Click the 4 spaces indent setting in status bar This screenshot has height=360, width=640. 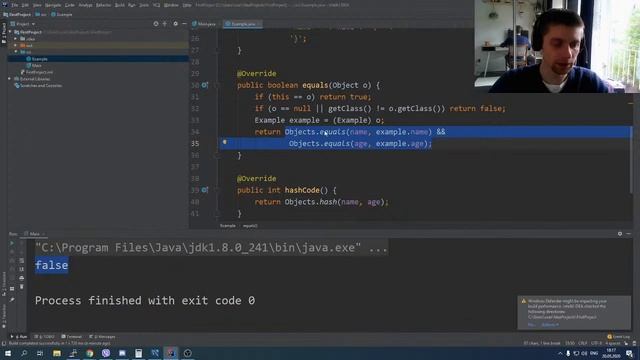point(613,343)
